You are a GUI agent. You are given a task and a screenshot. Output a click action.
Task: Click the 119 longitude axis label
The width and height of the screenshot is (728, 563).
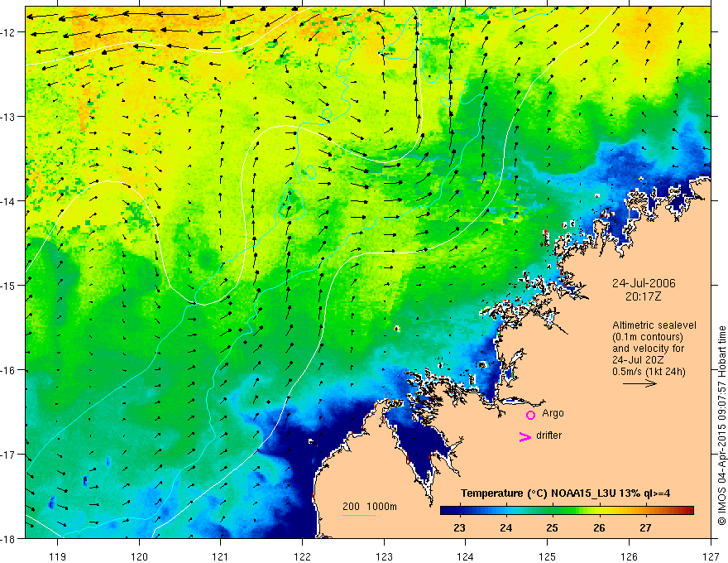(58, 556)
